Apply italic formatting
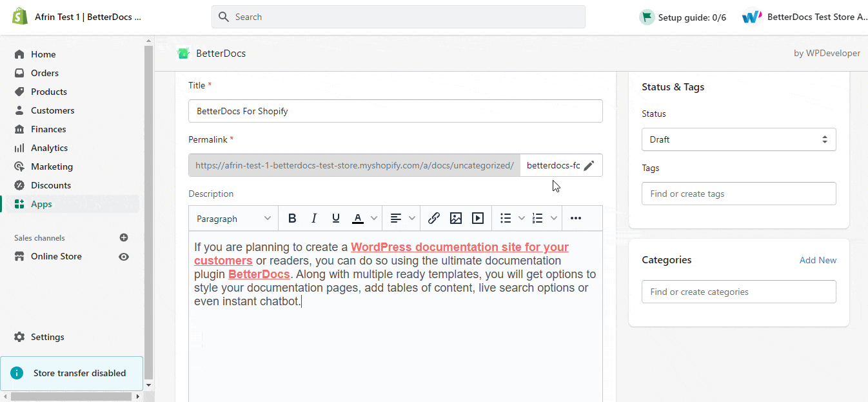The height and width of the screenshot is (402, 868). (x=314, y=217)
